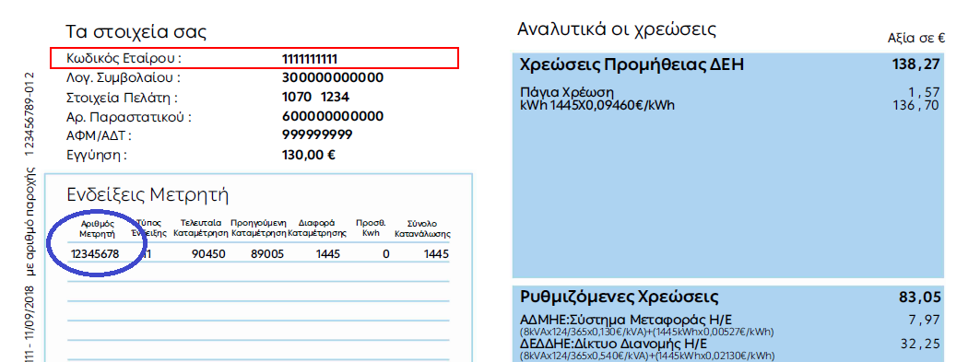Select the 'Αρ. Παραστατικού :' label
Viewport: 980px width, 362px height.
[128, 117]
